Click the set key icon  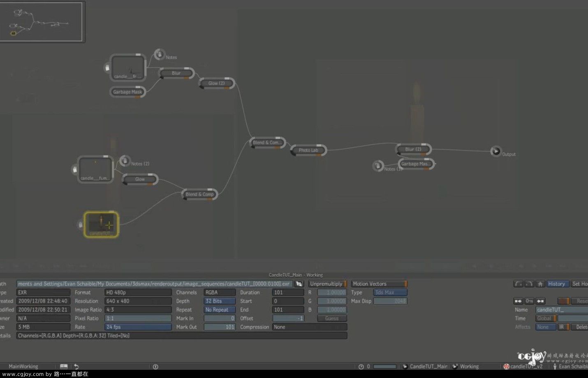[x=529, y=301]
